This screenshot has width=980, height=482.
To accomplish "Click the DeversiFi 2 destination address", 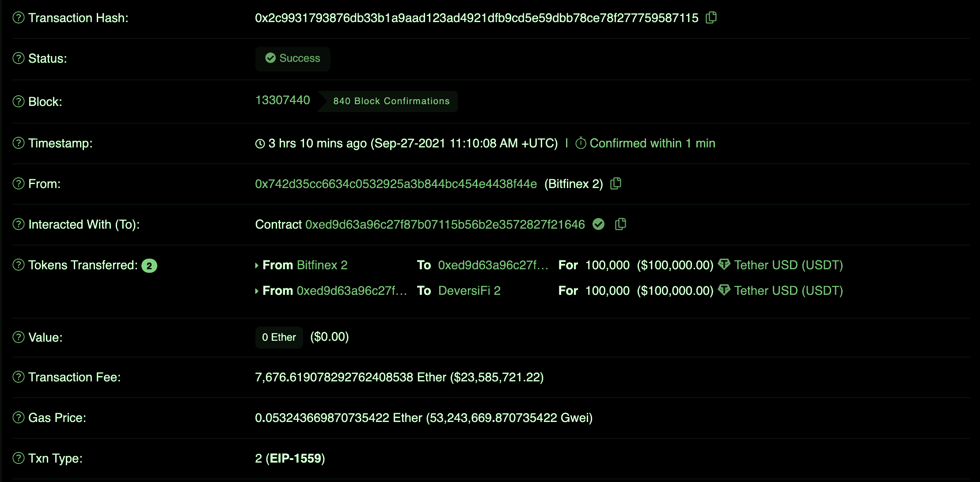I will click(x=469, y=290).
